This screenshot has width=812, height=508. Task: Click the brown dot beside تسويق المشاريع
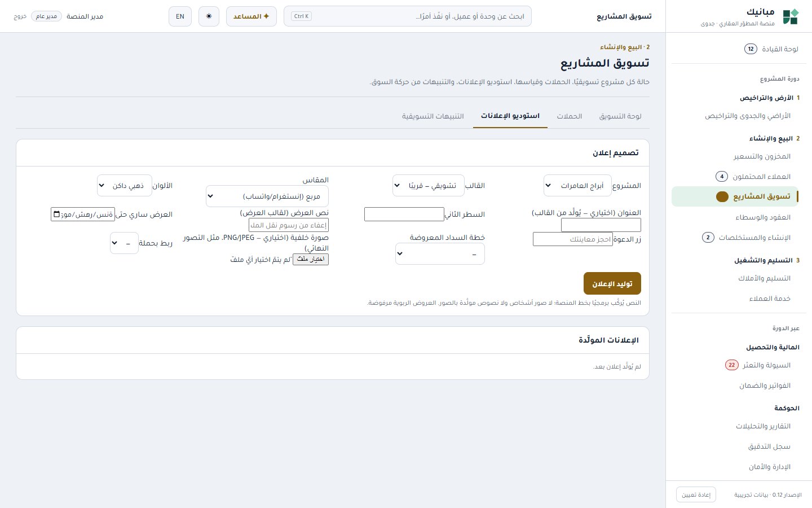pos(722,197)
